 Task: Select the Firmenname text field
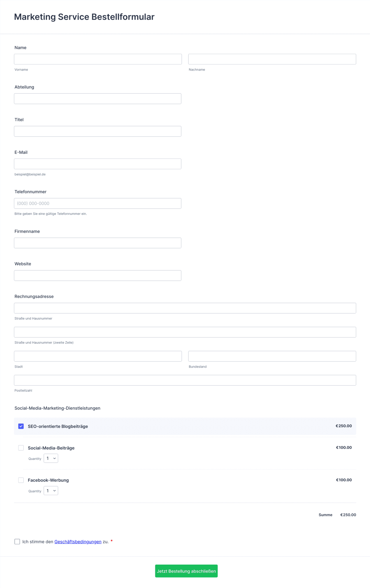[97, 243]
